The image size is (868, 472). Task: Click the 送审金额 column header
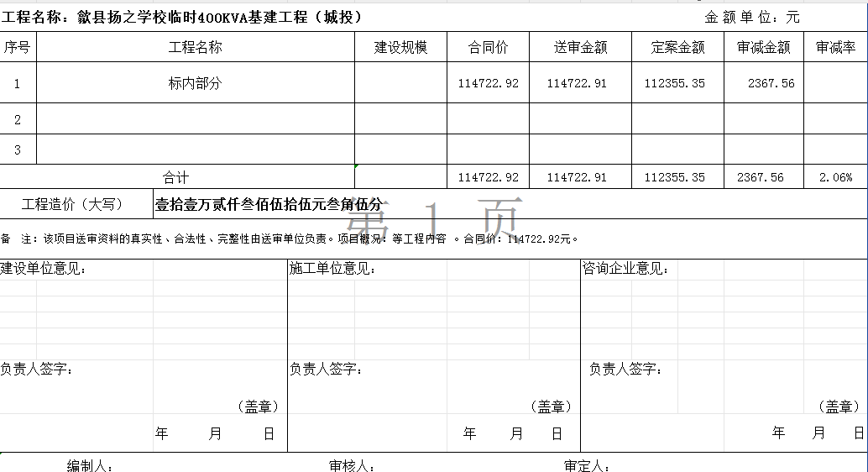[x=580, y=48]
